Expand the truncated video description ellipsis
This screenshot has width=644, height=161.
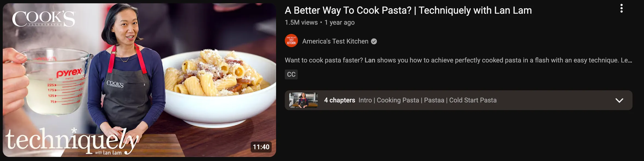click(630, 60)
